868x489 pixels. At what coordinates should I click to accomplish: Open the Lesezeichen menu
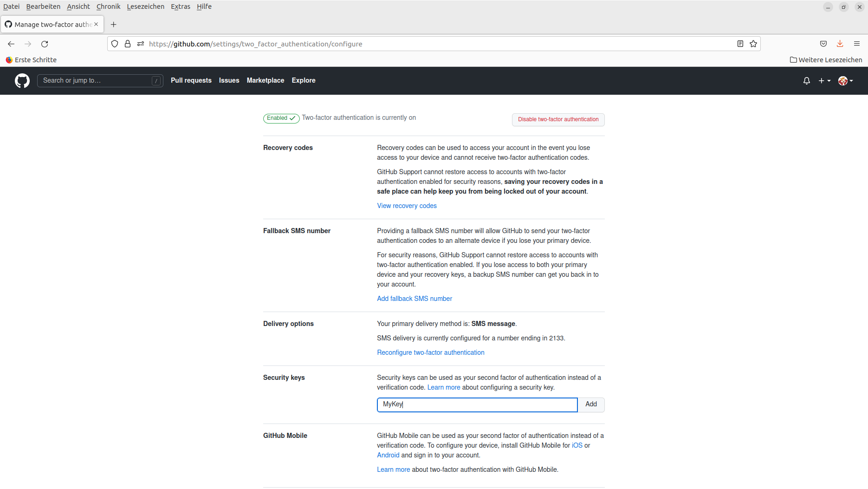point(145,7)
